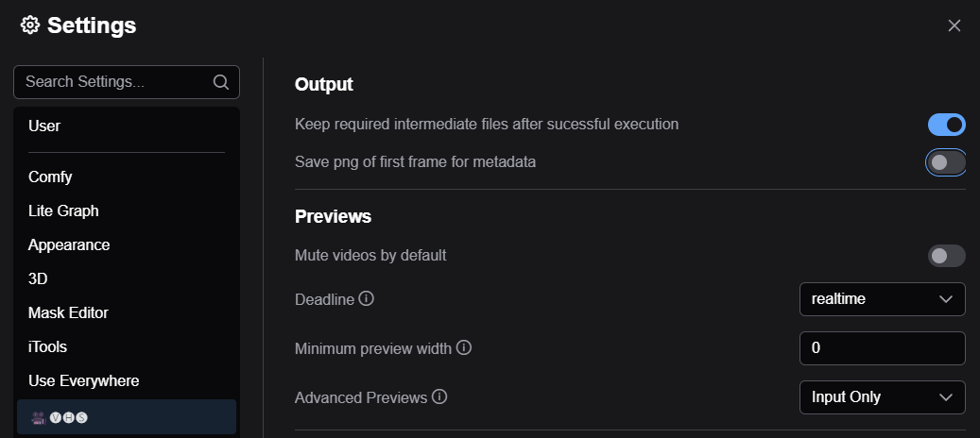Image resolution: width=980 pixels, height=438 pixels.
Task: Click the Settings gear icon
Action: (30, 25)
